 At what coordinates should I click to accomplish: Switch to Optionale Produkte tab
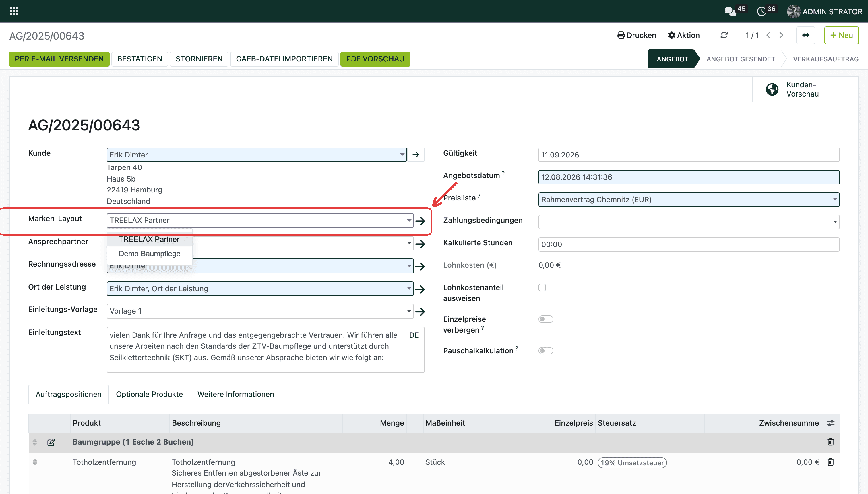(149, 394)
